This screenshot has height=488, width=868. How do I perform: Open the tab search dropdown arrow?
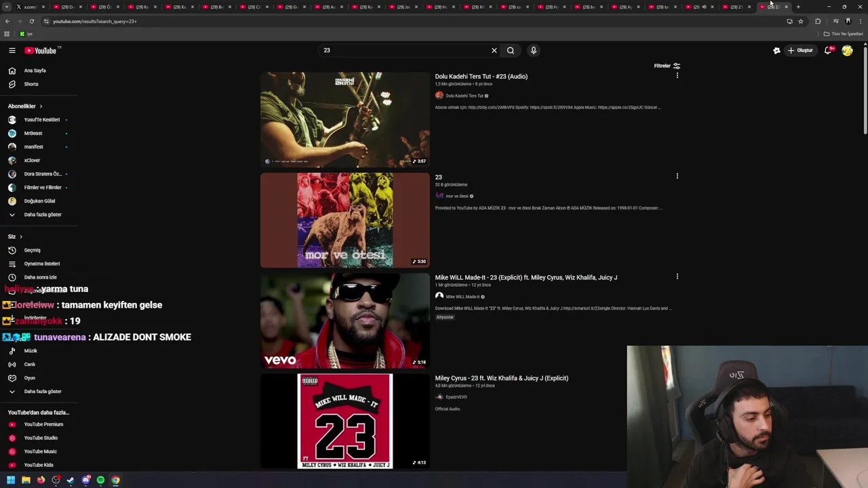(7, 7)
